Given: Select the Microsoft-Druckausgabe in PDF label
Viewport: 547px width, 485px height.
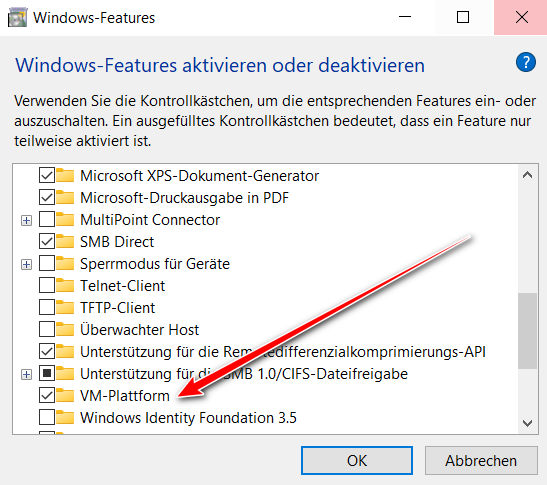Looking at the screenshot, I should point(185,197).
